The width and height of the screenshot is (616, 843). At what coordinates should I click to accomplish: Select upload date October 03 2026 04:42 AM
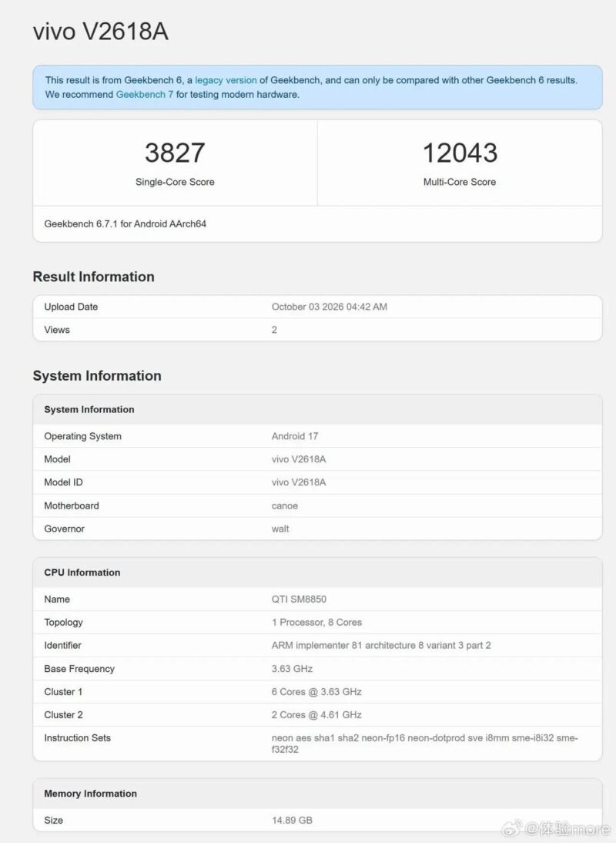[330, 307]
